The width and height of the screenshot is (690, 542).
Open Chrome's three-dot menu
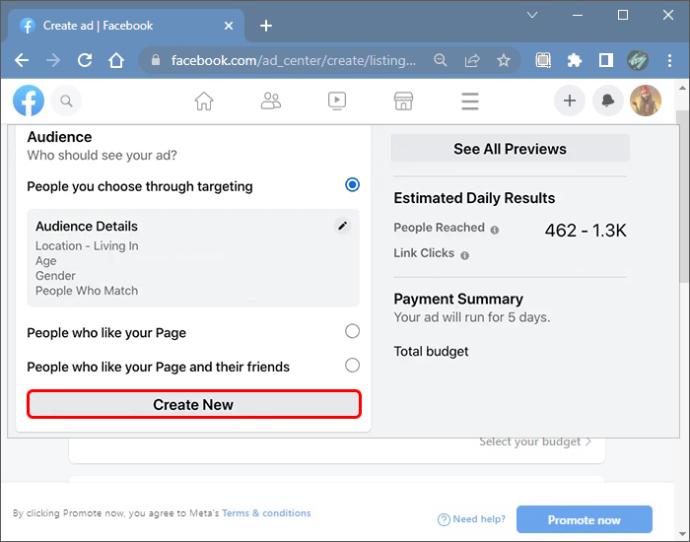pos(669,60)
